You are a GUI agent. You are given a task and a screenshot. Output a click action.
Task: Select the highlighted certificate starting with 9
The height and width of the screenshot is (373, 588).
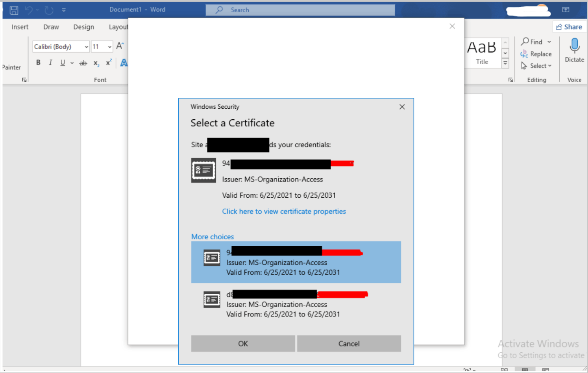pyautogui.click(x=296, y=262)
